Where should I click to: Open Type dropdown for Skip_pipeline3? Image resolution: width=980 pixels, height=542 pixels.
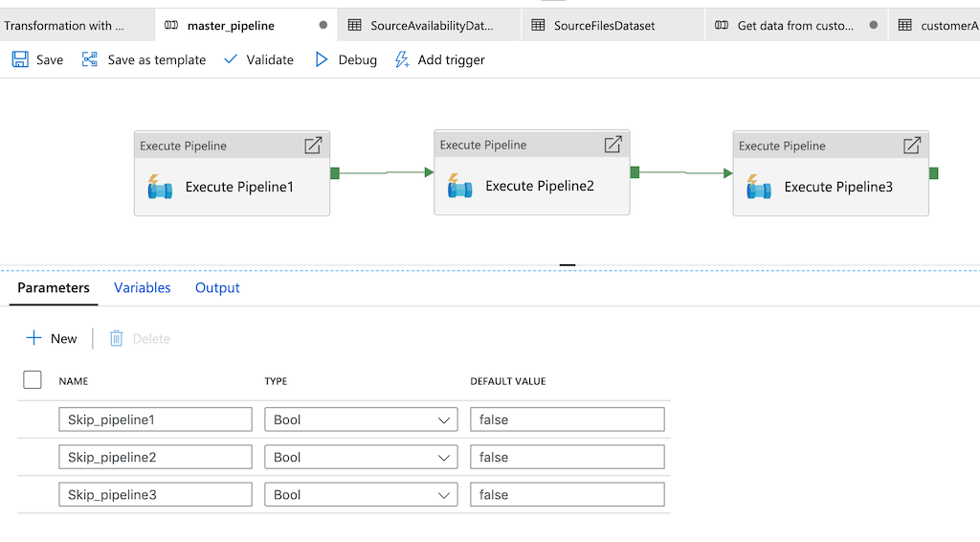361,494
